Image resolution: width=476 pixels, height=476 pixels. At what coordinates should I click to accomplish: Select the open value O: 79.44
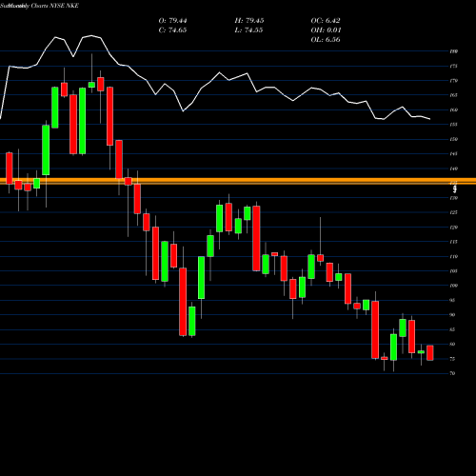tap(172, 21)
